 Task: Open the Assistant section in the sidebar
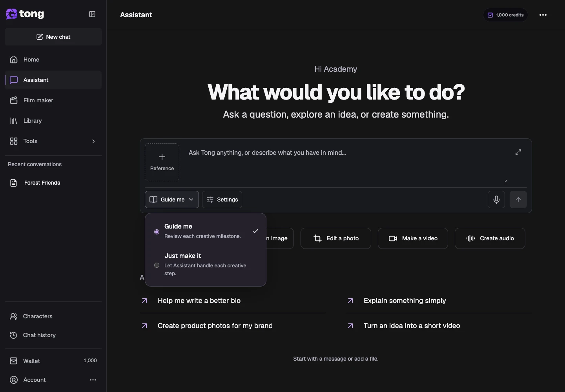coord(53,80)
